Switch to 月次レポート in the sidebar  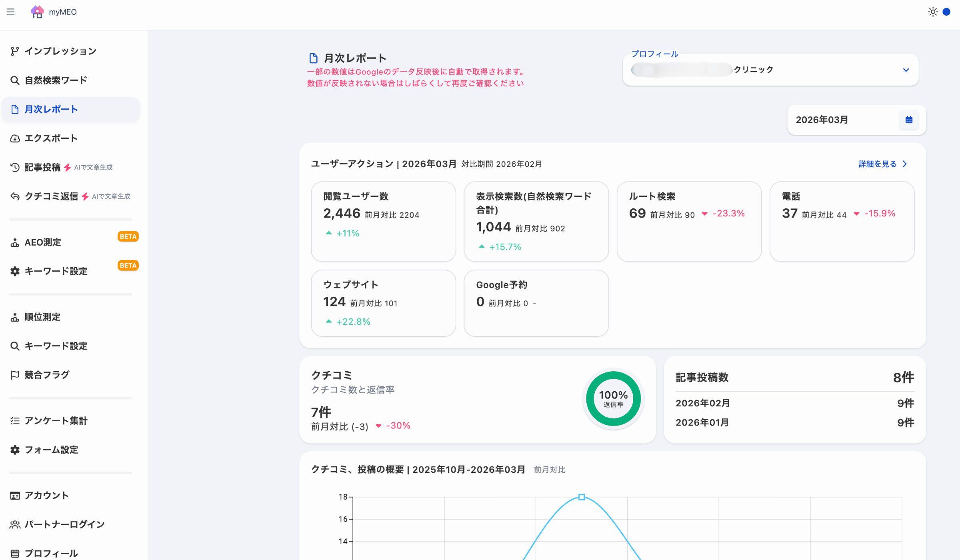coord(51,109)
